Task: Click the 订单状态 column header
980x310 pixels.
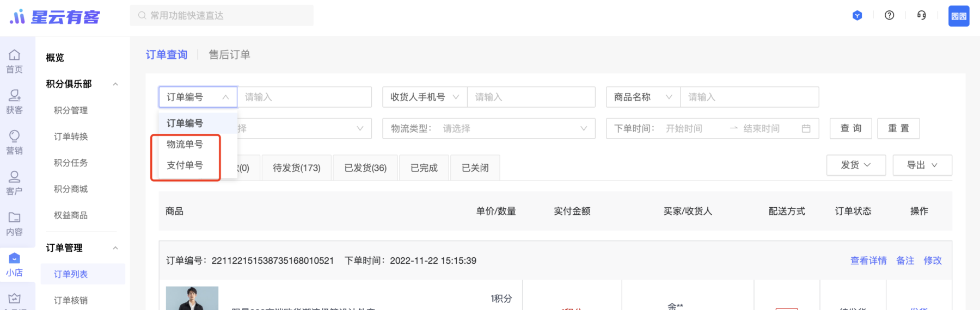Action: 853,211
